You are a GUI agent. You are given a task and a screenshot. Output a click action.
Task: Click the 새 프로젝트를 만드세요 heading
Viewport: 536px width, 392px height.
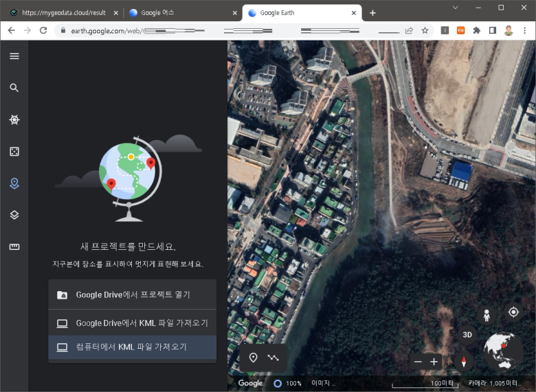(x=129, y=246)
